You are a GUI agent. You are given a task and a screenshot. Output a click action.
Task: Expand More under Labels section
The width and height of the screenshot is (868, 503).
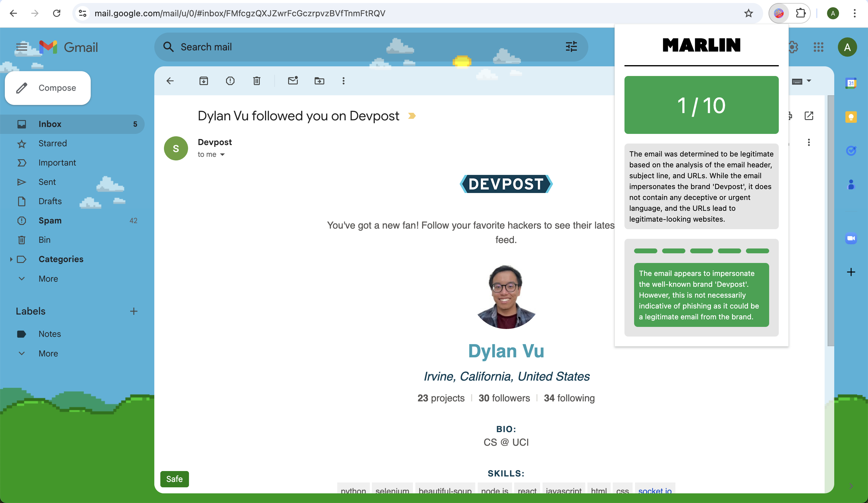click(48, 353)
